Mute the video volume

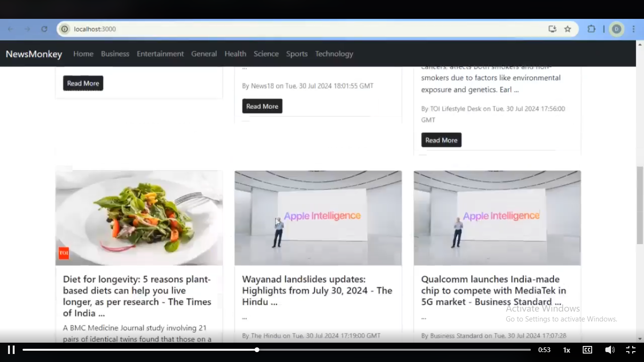[610, 350]
